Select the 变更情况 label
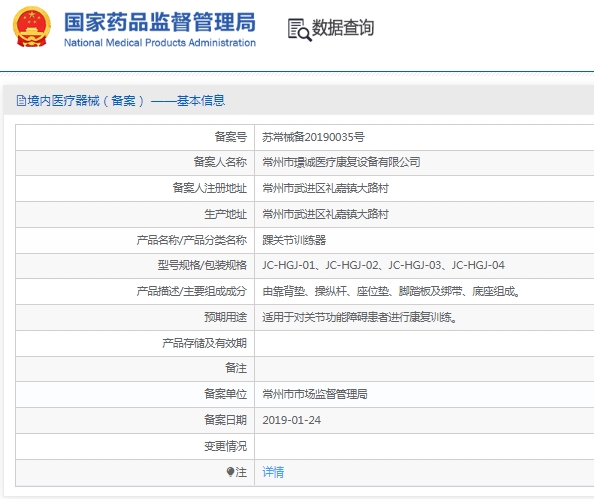Screen dimensions: 594x499 (x=225, y=446)
